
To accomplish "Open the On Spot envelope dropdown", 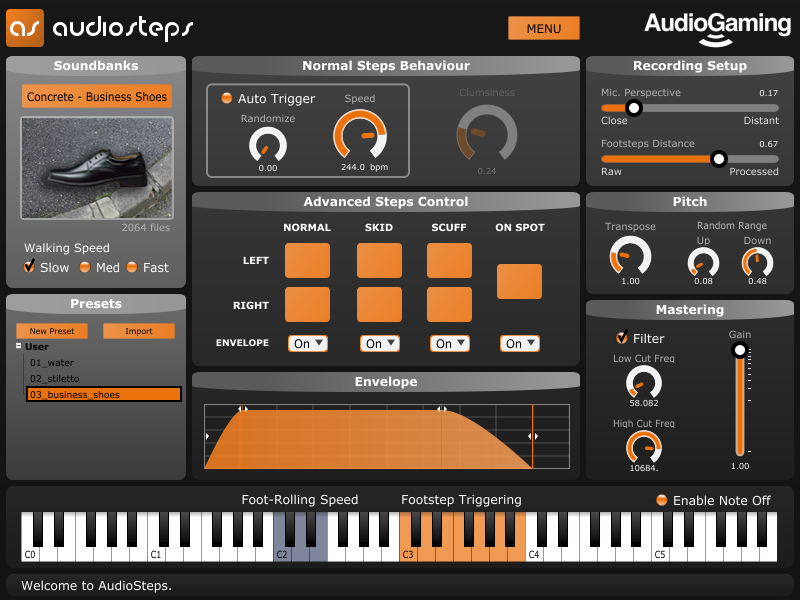I will coord(519,343).
